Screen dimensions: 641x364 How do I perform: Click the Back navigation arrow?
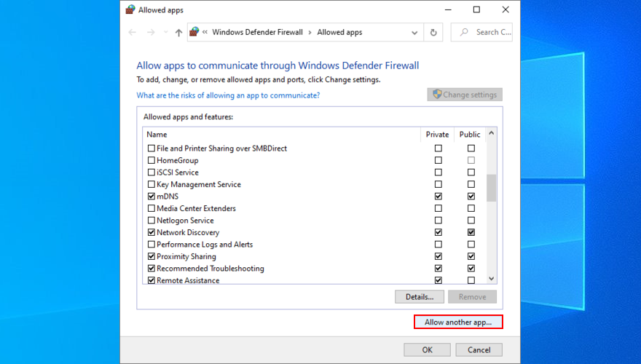point(132,32)
